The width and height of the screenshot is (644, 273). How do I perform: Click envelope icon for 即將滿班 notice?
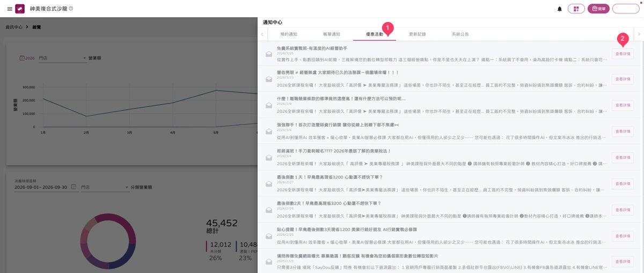[269, 157]
